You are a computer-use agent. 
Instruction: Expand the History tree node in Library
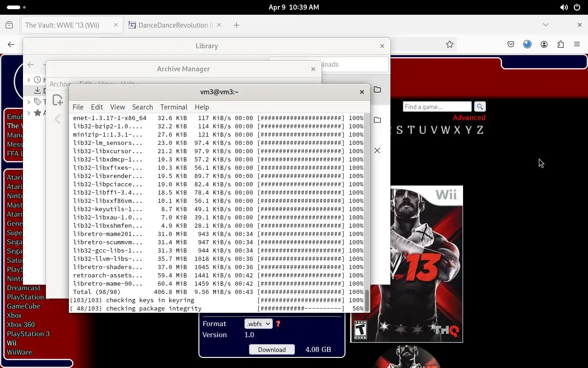pyautogui.click(x=29, y=80)
